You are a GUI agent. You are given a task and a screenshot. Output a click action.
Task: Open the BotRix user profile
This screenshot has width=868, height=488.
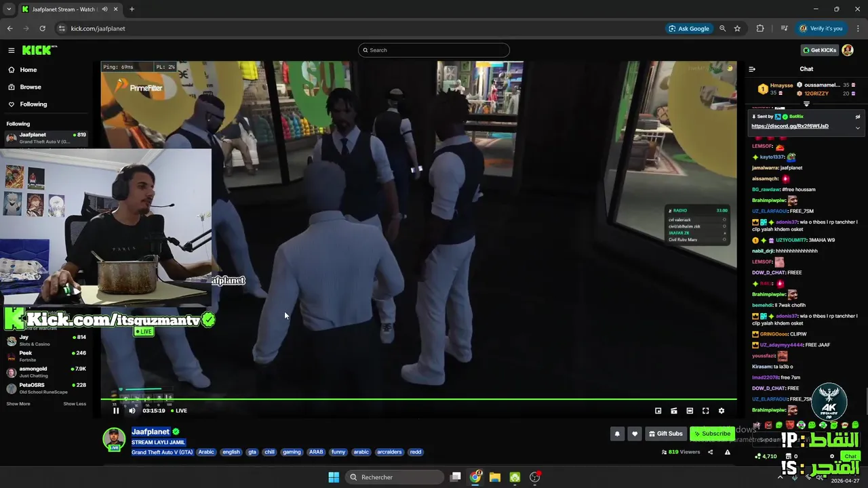pos(796,117)
